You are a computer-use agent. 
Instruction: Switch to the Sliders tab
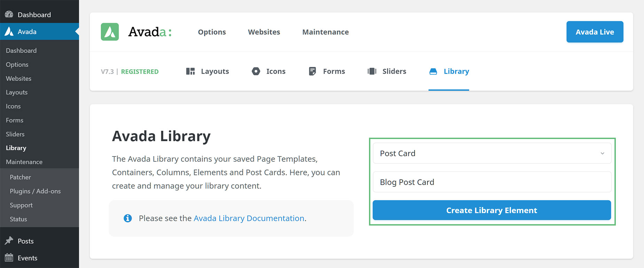387,71
